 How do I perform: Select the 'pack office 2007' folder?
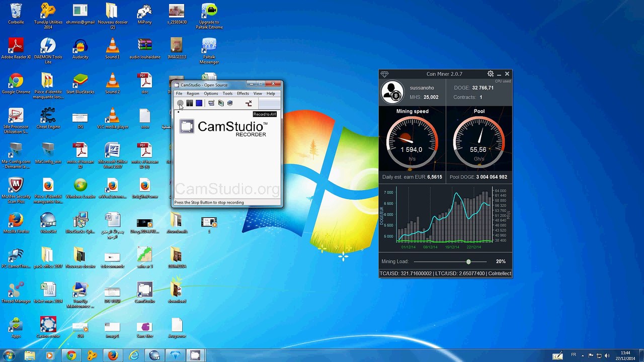click(48, 258)
